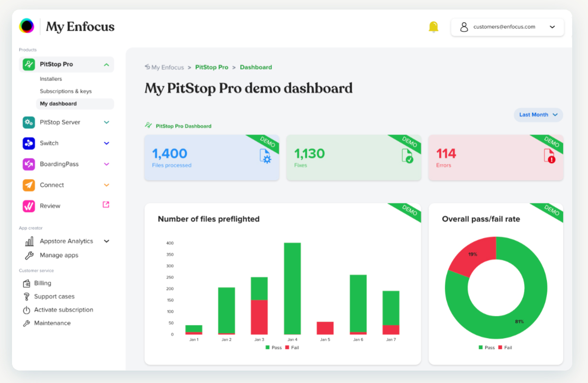This screenshot has width=588, height=383.
Task: Click the Billing wallet icon
Action: 26,283
